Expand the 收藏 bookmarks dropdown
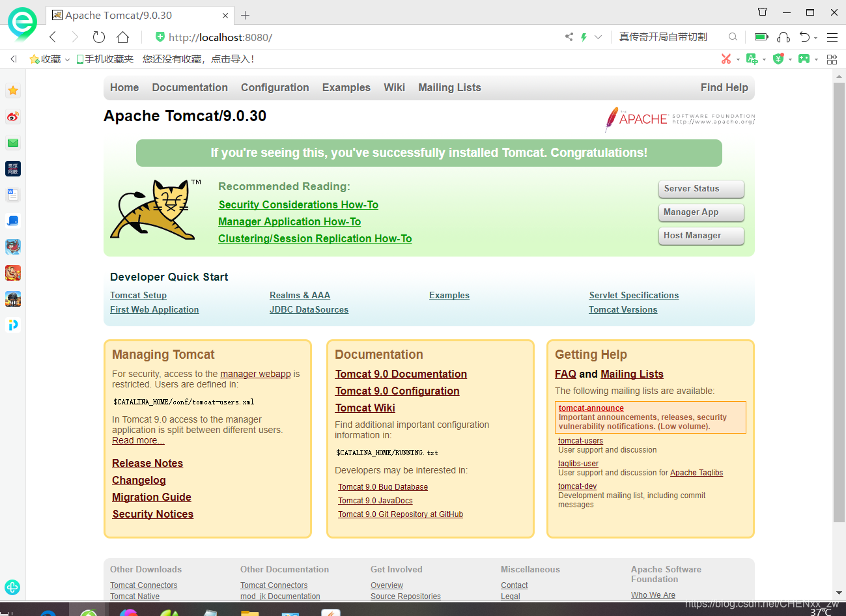The image size is (846, 616). coord(67,60)
